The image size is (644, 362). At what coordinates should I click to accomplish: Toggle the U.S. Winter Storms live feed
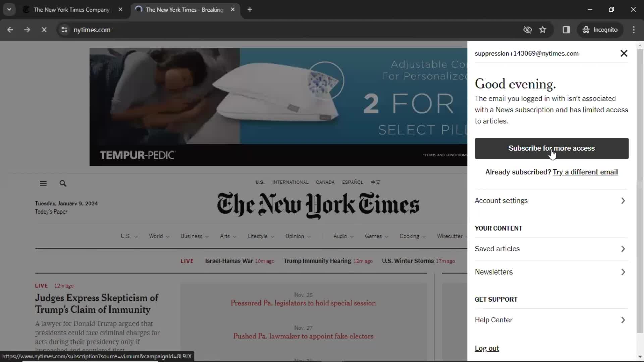(407, 261)
